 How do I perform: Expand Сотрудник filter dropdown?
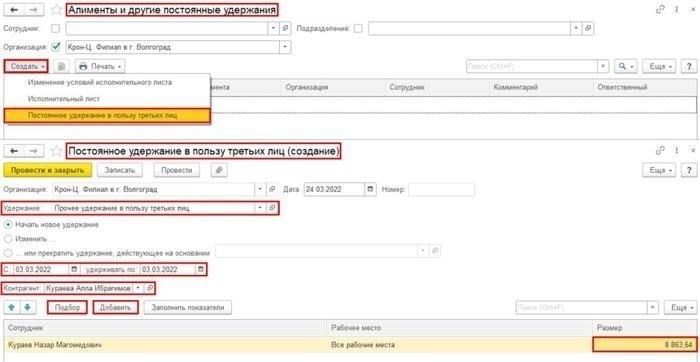(x=274, y=29)
